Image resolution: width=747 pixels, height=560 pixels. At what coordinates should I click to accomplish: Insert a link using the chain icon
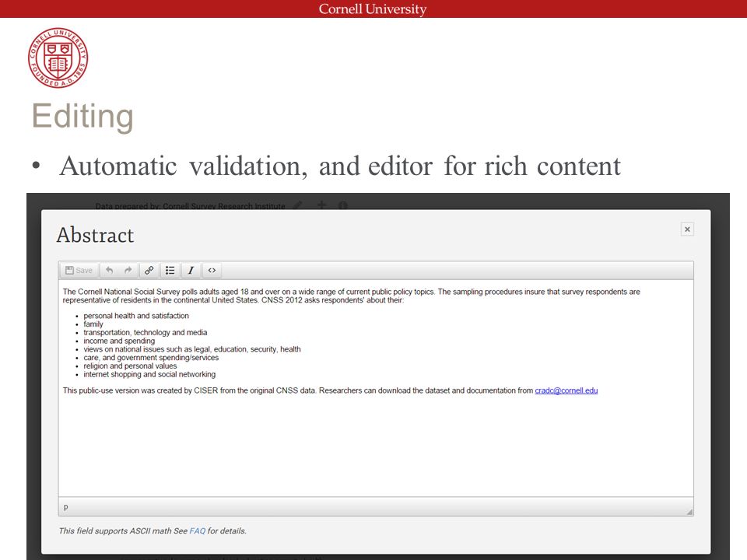coord(149,271)
